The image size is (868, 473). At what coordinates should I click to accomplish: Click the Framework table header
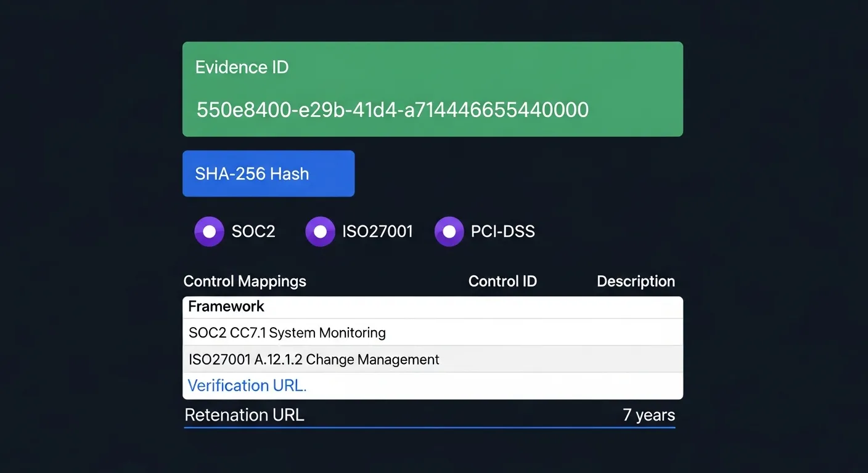226,306
